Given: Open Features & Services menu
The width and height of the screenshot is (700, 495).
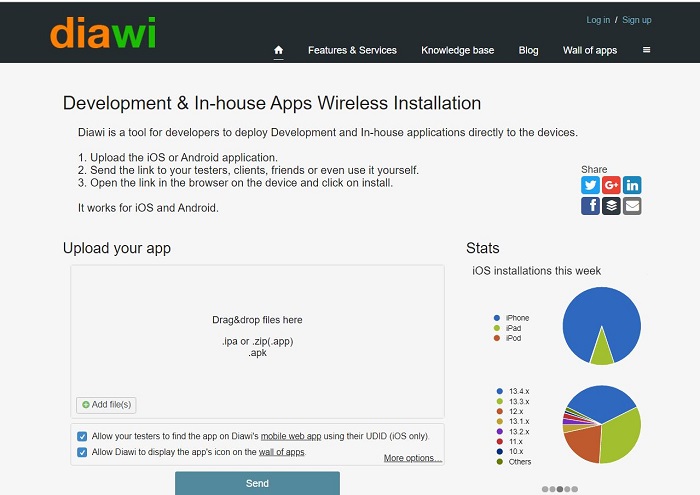Looking at the screenshot, I should click(x=352, y=50).
